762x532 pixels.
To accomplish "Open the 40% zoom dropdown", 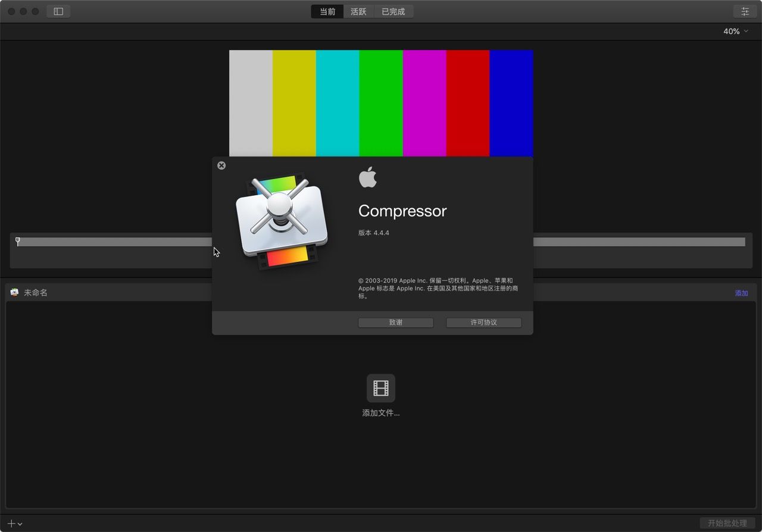I will [x=736, y=32].
